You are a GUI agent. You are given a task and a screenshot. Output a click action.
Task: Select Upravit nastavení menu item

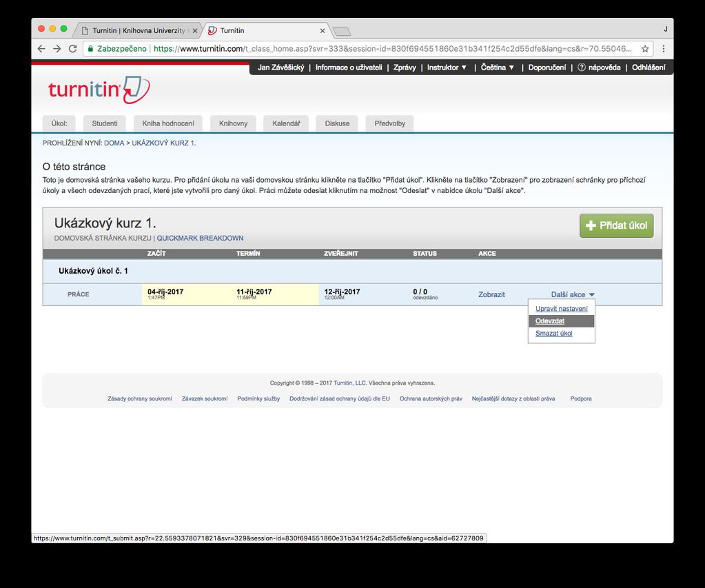click(x=561, y=309)
